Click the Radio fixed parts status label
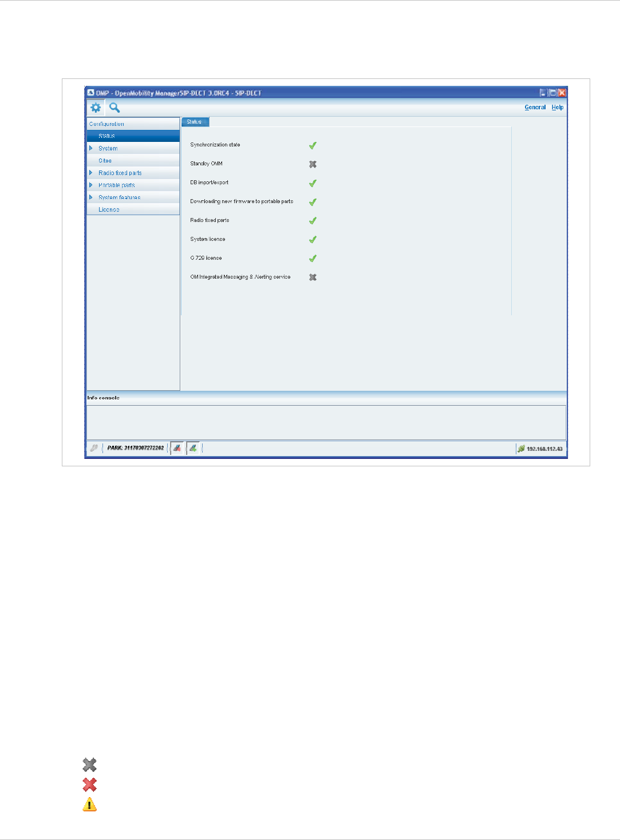The image size is (620, 840). coord(210,220)
